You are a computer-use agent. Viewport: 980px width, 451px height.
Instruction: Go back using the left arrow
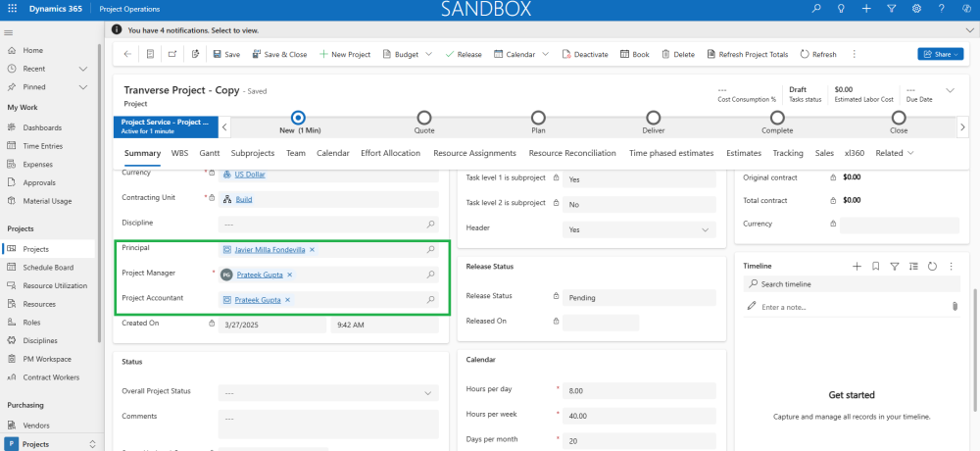click(127, 55)
